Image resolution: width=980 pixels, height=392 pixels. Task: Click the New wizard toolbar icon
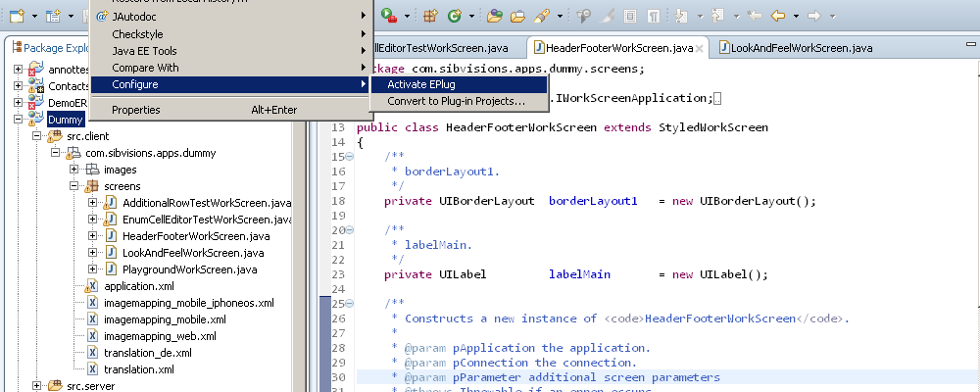[17, 17]
